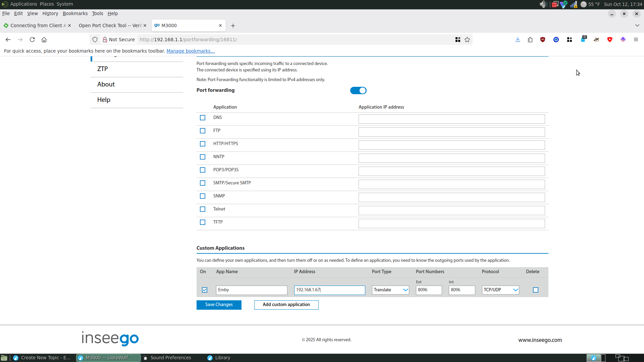This screenshot has width=644, height=362.
Task: Click the Save Changes button
Action: 219,305
